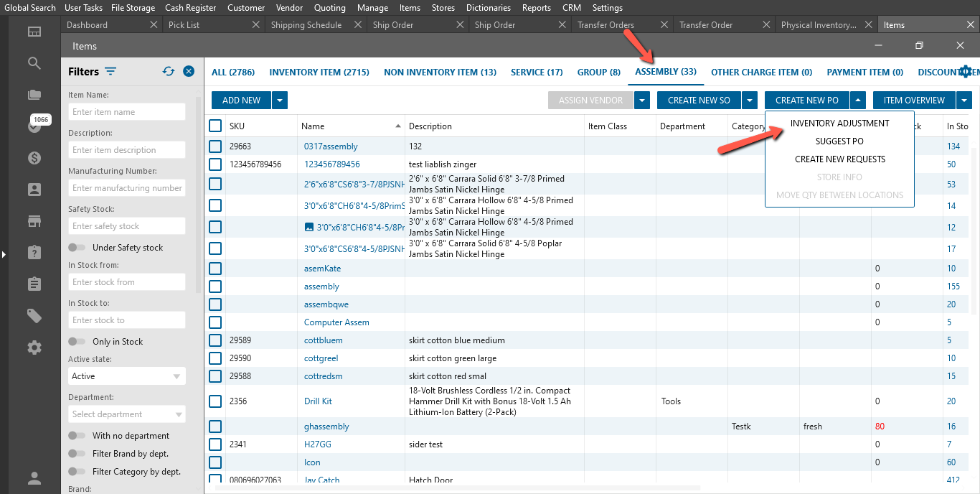Click the user profile icon at sidebar bottom
The width and height of the screenshot is (980, 494).
tap(34, 478)
